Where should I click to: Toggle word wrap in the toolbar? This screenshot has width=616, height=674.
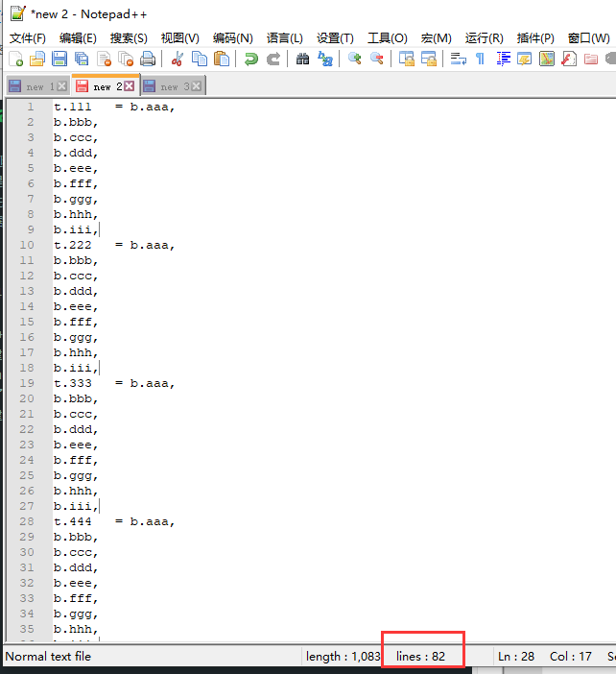[x=459, y=59]
